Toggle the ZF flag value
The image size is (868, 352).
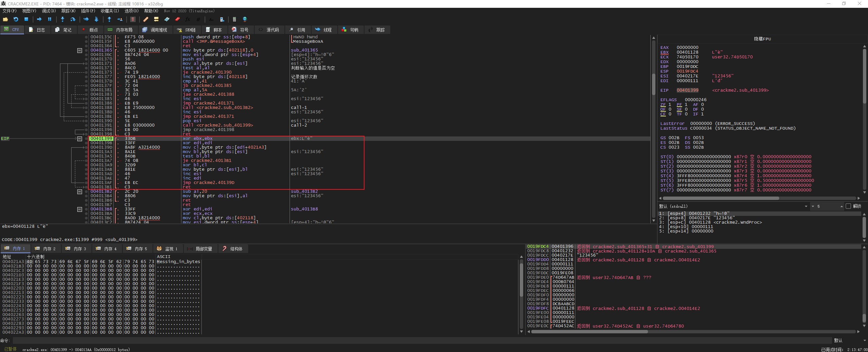[x=670, y=105]
